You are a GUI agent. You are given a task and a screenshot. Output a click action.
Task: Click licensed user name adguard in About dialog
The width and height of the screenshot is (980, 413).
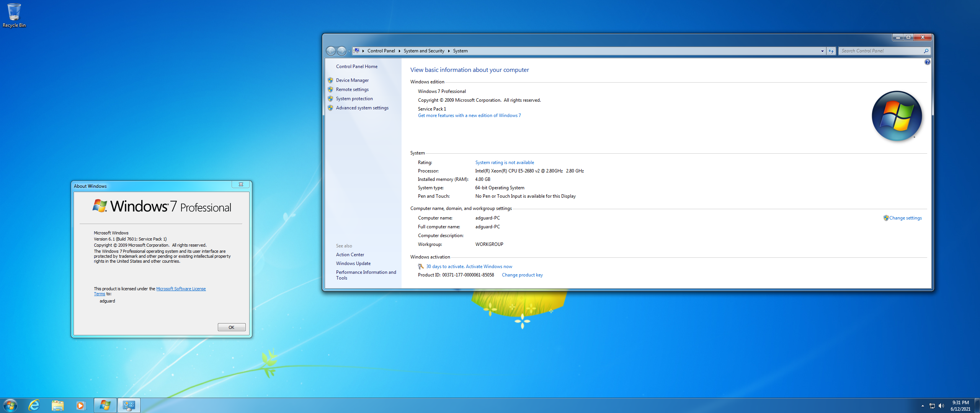click(107, 301)
